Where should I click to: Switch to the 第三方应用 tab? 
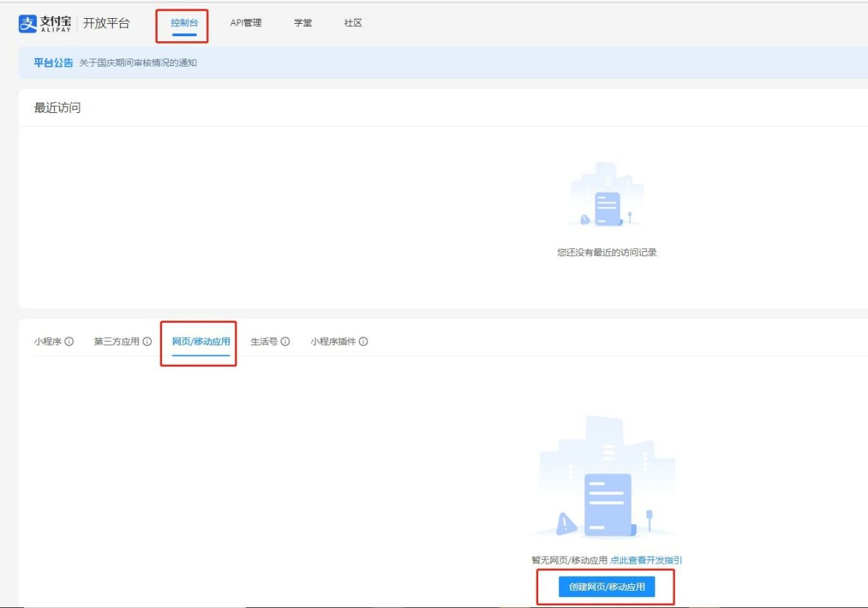pos(116,342)
